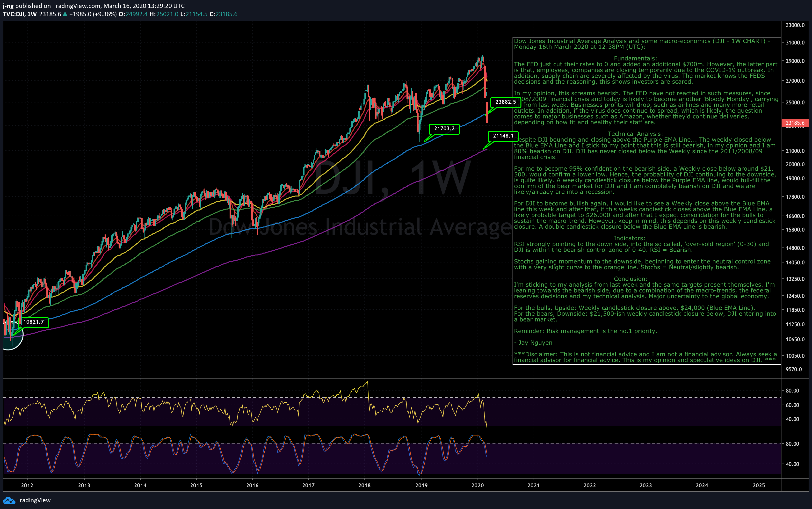The height and width of the screenshot is (509, 812).
Task: Click the 15800.0 price axis label
Action: tap(795, 230)
